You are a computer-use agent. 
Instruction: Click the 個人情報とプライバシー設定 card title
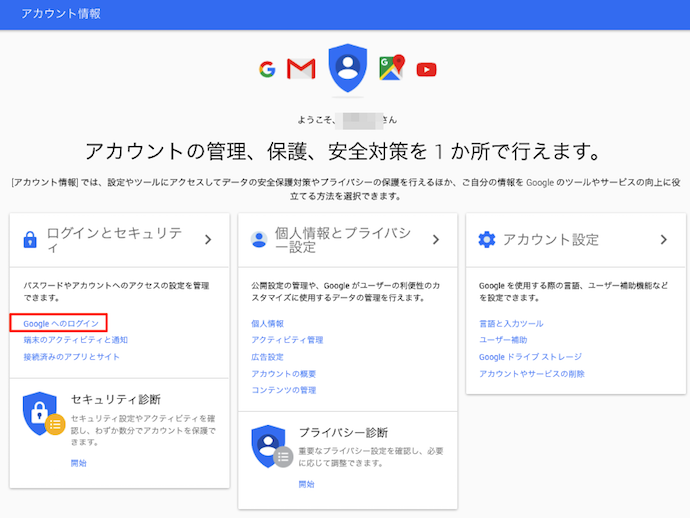pos(343,240)
